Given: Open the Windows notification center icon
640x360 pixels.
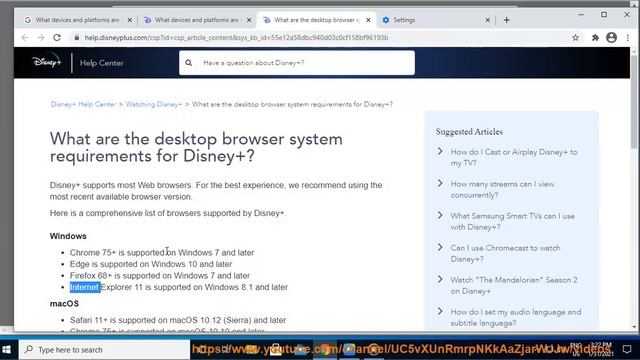Looking at the screenshot, I should [627, 349].
